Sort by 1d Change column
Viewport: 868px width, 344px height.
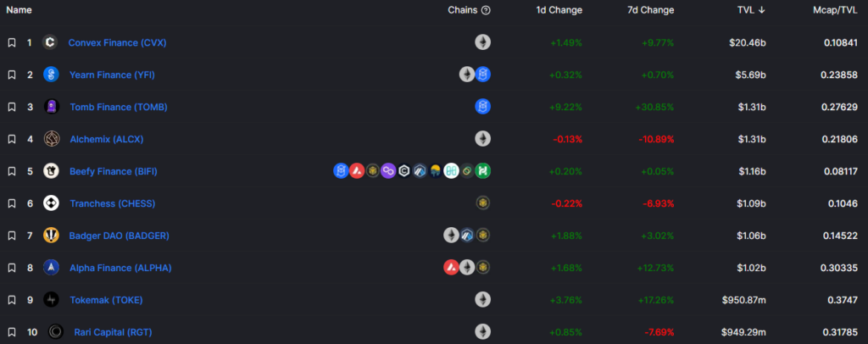pos(559,11)
